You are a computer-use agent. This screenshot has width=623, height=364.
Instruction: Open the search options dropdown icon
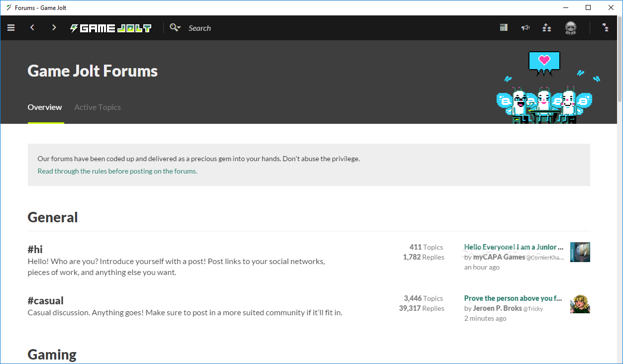[175, 28]
